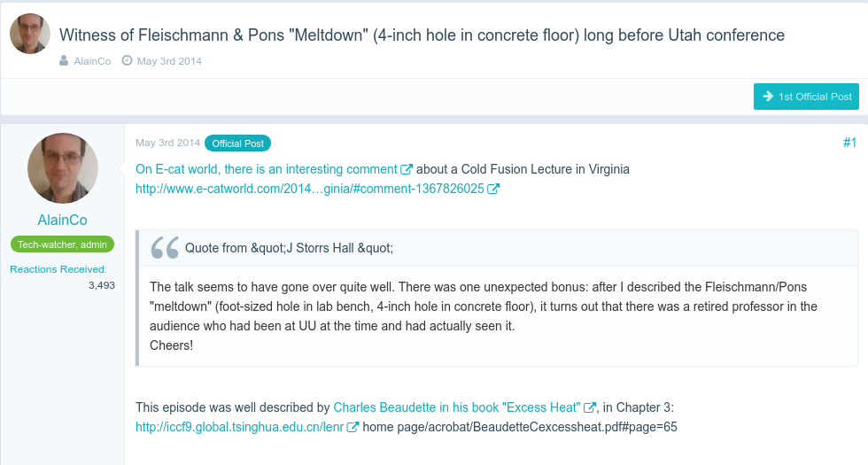Open the iccf9.global.tsinghua.edu.cn link
The width and height of the screenshot is (868, 465).
click(239, 427)
